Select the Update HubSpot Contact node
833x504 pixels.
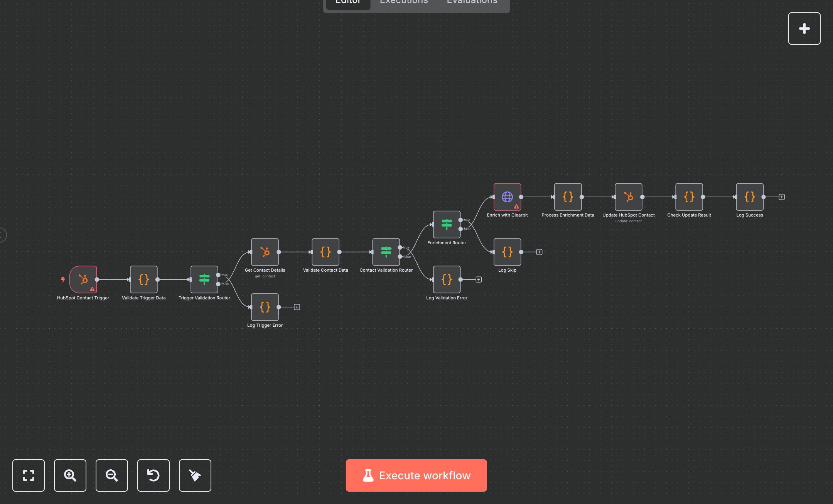(628, 197)
